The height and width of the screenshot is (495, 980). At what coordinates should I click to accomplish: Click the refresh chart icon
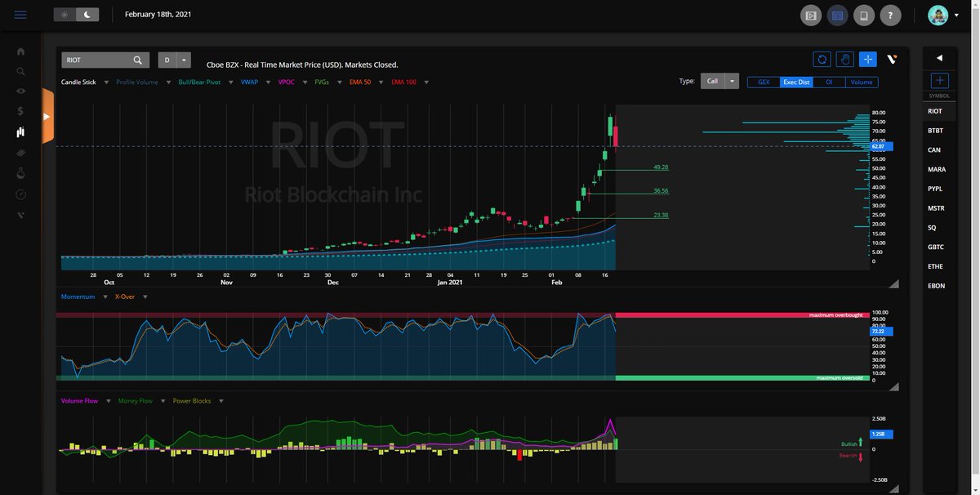[x=822, y=59]
